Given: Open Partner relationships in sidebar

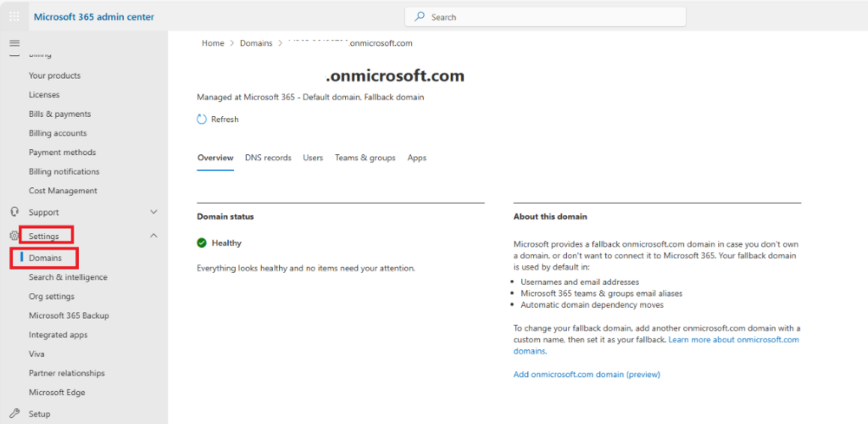Looking at the screenshot, I should [x=67, y=373].
